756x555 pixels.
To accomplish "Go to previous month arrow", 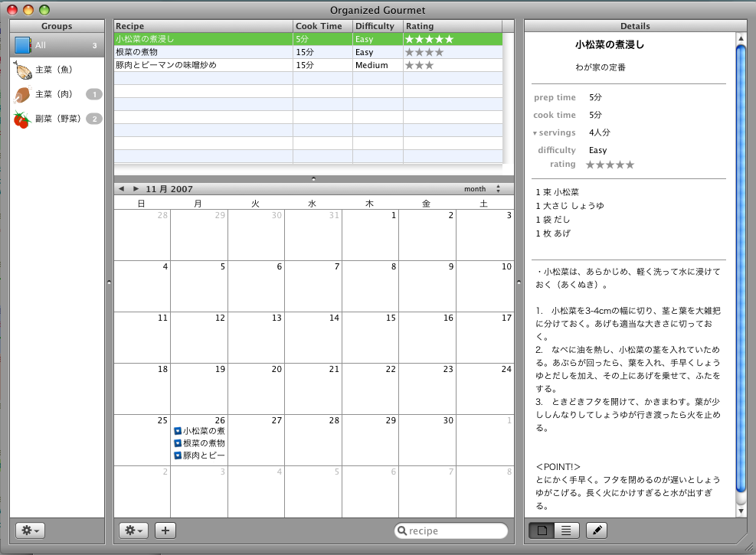I will point(121,188).
